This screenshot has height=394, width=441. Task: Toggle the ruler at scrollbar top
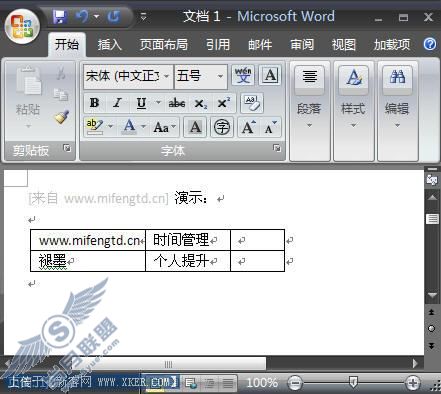(x=432, y=180)
